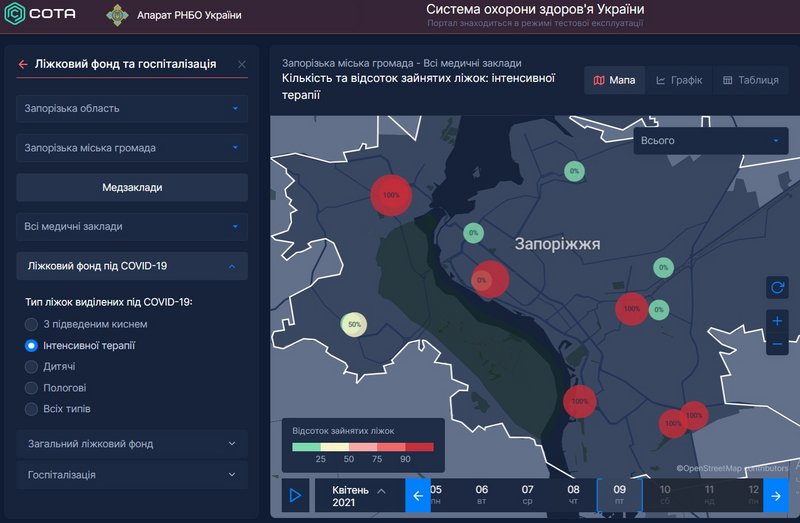Screen dimensions: 800x523
Task: Select the Дитячі bed type option
Action: [32, 367]
